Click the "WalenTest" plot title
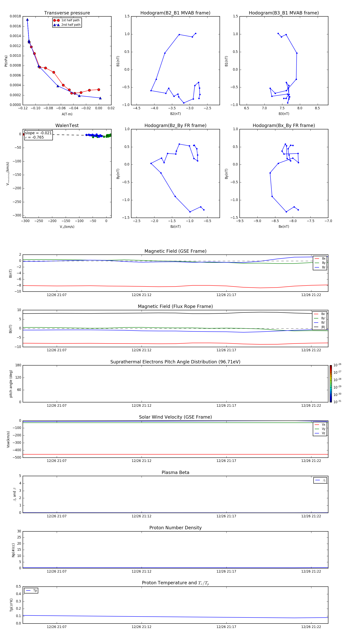 tap(67, 125)
